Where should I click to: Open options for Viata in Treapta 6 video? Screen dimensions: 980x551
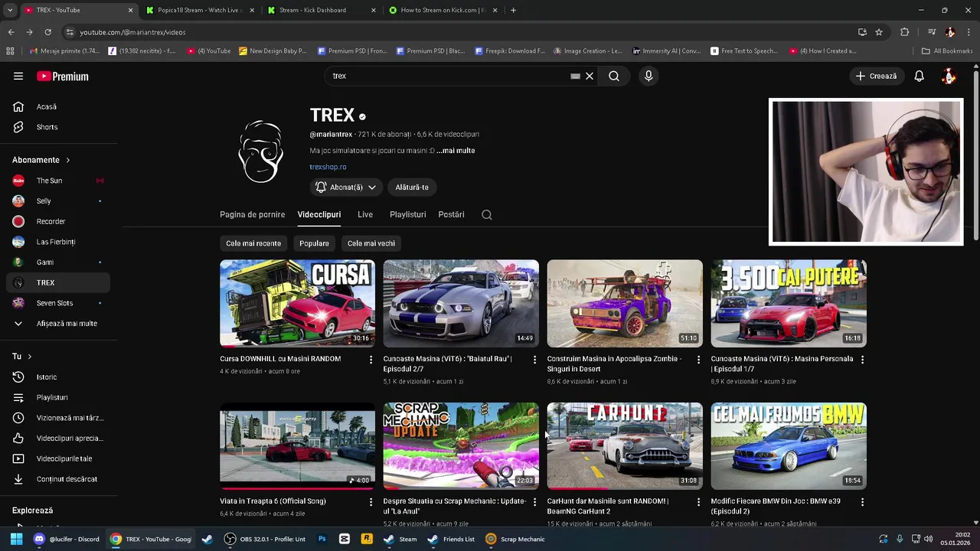pyautogui.click(x=371, y=502)
